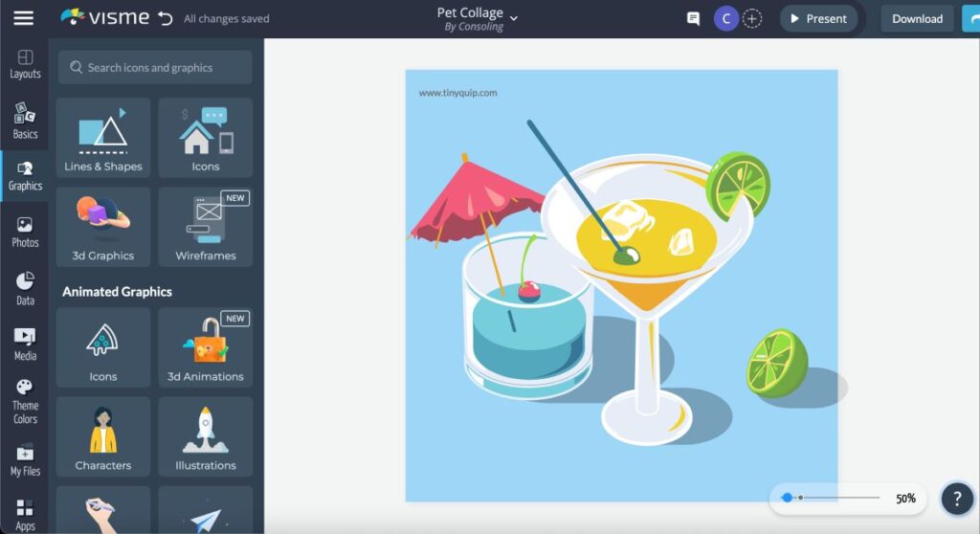Click the Download button
The image size is (980, 534).
coord(917,19)
